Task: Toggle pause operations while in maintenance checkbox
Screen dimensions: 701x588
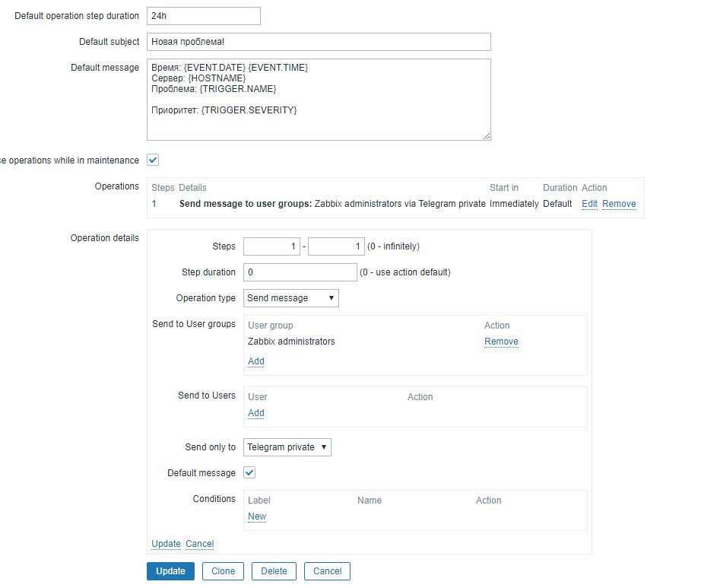Action: click(x=153, y=161)
